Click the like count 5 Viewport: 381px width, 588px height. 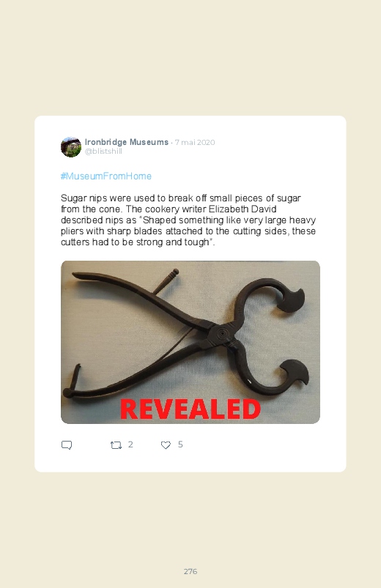pos(180,444)
